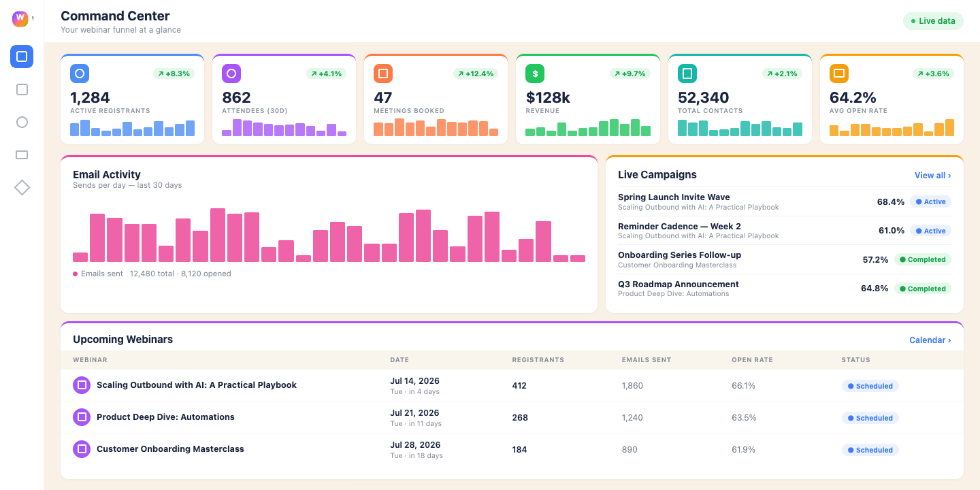
Task: Click the Scheduled status for Jul 14 webinar
Action: (870, 386)
